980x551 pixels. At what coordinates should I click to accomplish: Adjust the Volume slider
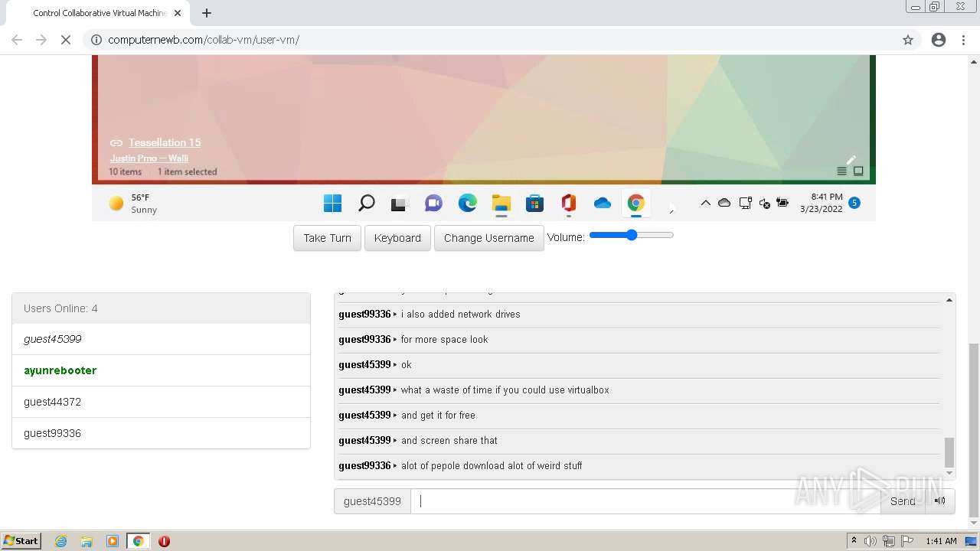coord(632,235)
